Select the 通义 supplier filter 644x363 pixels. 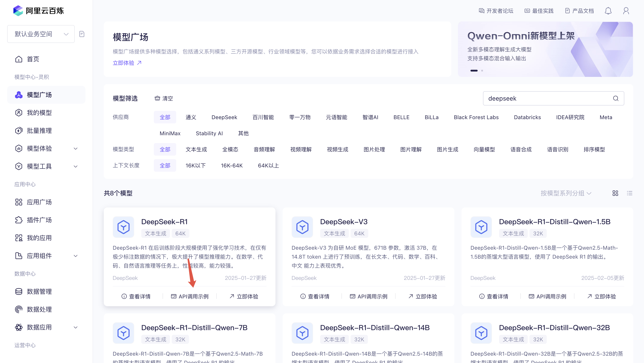[191, 117]
